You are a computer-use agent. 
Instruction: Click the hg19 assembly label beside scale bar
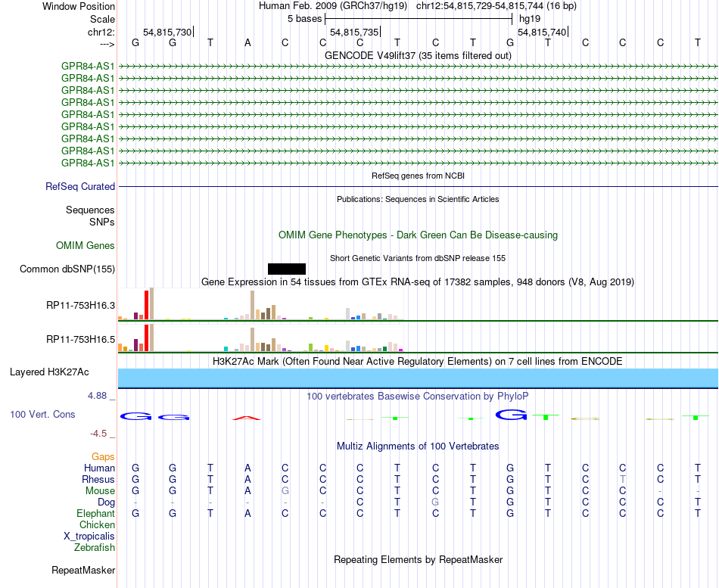pyautogui.click(x=530, y=19)
